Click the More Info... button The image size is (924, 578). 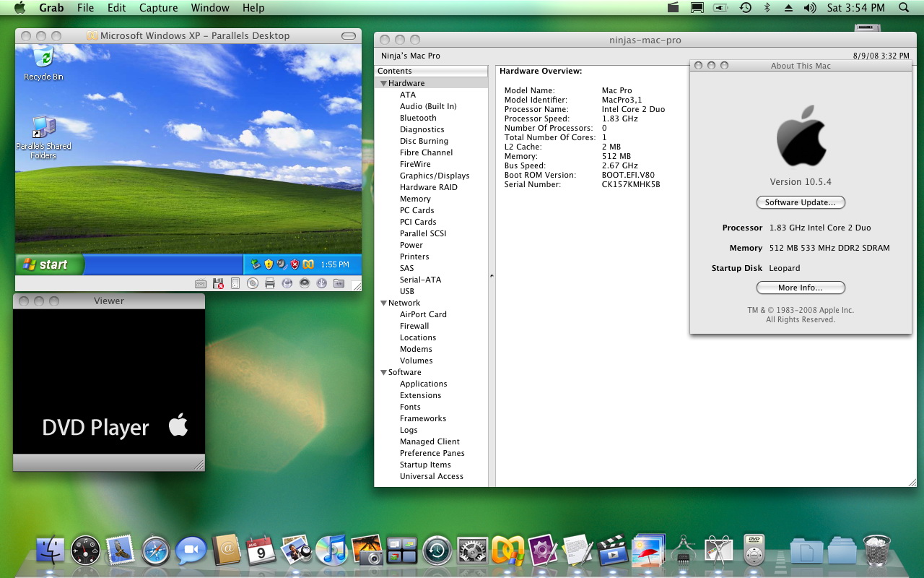pyautogui.click(x=800, y=288)
